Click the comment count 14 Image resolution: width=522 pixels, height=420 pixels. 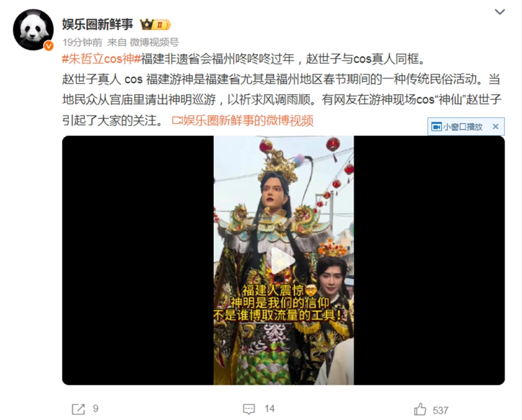(270, 409)
